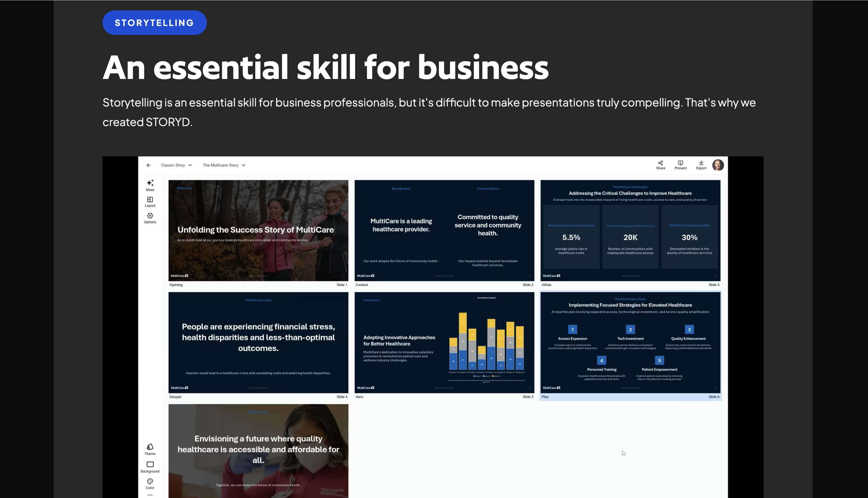Start presentation with Present icon
The image size is (868, 498).
click(680, 164)
